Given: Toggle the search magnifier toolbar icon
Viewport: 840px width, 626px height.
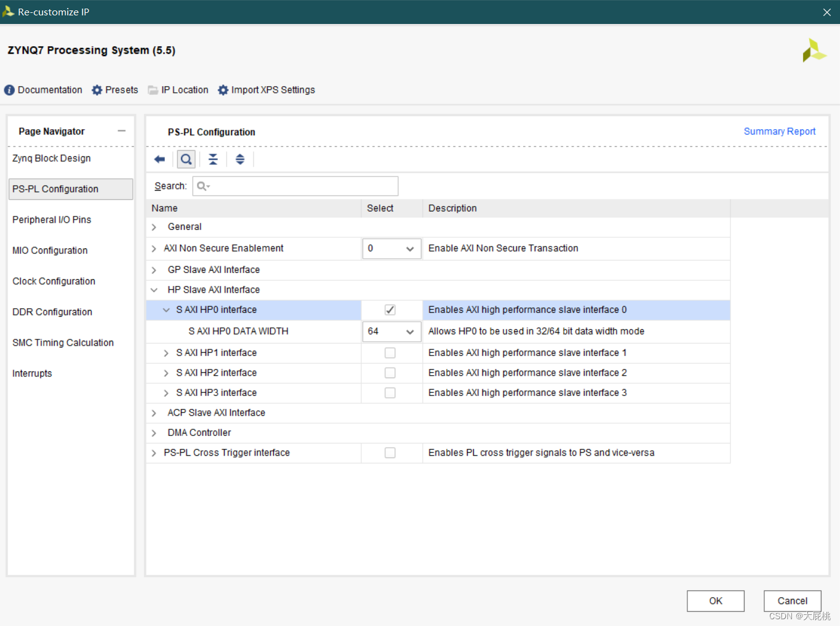Looking at the screenshot, I should [x=186, y=160].
